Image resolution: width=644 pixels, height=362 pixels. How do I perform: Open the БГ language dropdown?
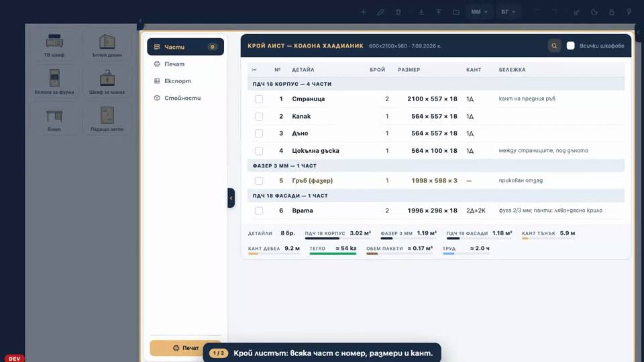tap(508, 12)
